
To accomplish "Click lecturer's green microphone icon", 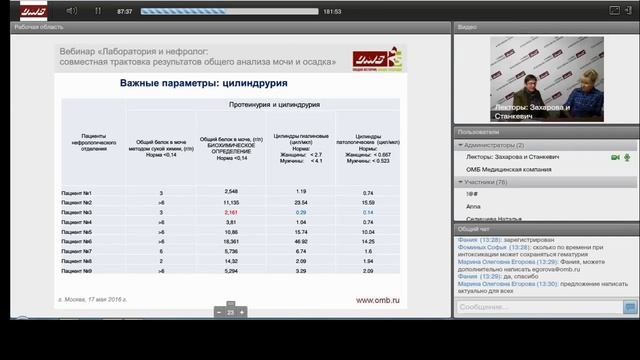I will point(627,157).
